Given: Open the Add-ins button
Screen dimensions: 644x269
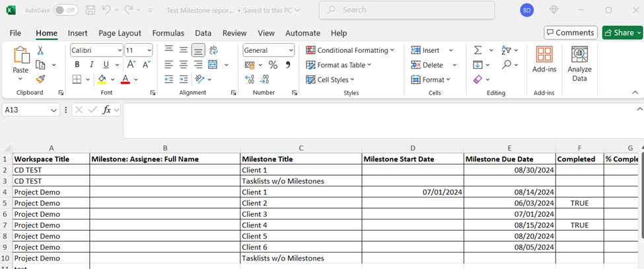Looking at the screenshot, I should coord(544,60).
